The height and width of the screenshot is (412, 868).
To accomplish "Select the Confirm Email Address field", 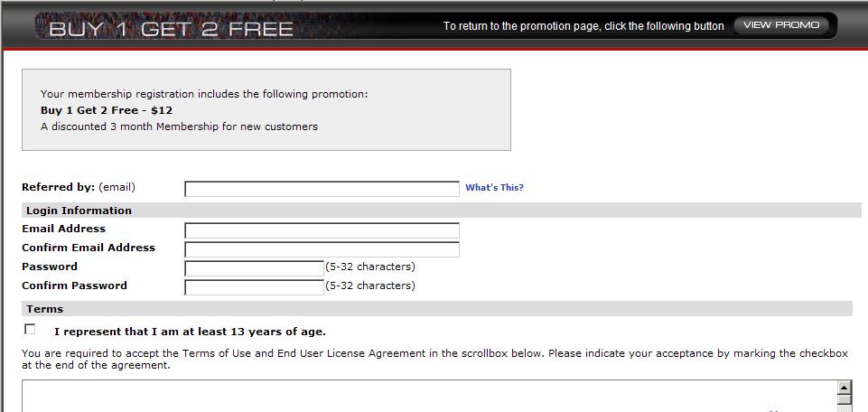I will [x=322, y=249].
